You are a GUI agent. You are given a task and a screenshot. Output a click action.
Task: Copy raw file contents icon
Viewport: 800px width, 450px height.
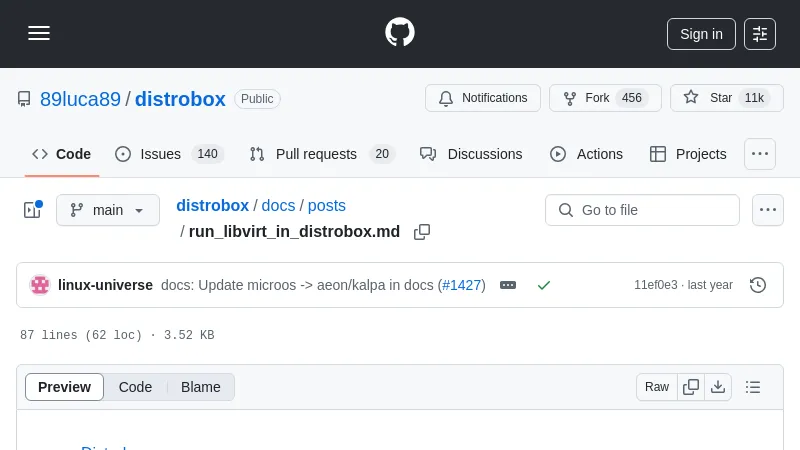click(691, 387)
